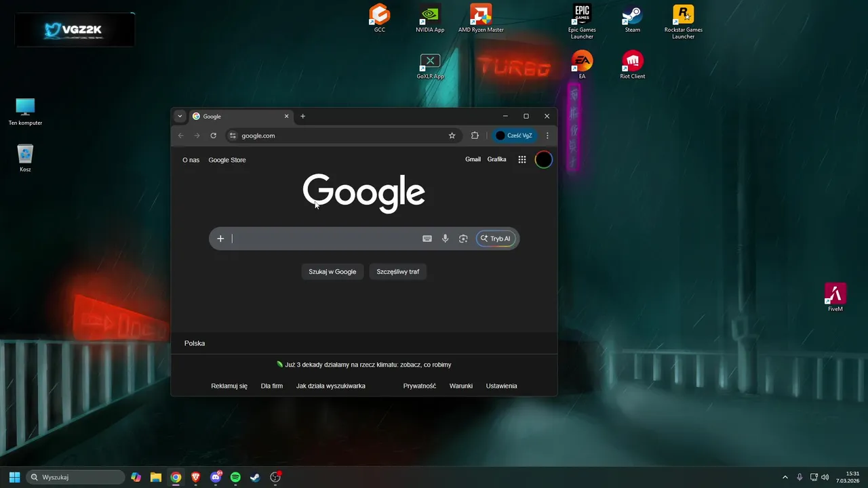Click the google.com address bar

[342, 136]
